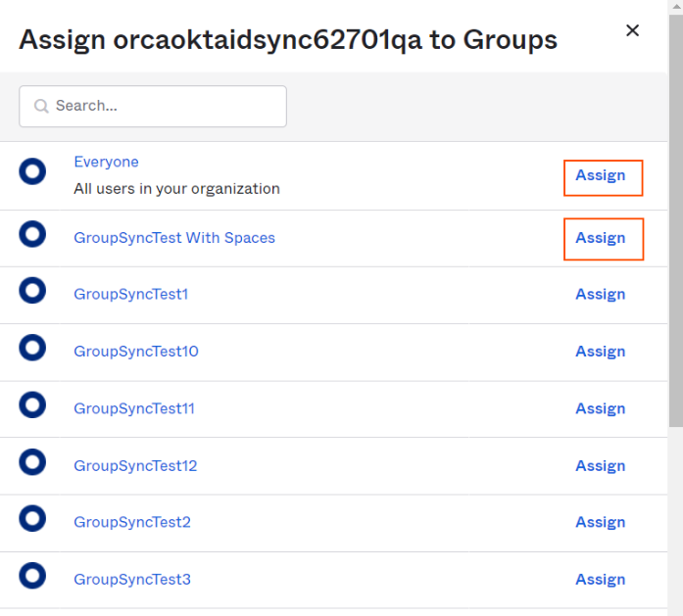Assign GroupSyncTest With Spaces group
Screen dimensions: 683x616
tap(604, 239)
